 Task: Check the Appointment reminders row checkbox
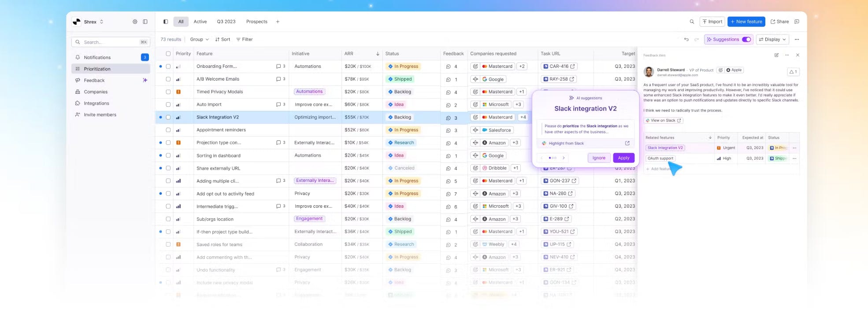click(168, 130)
